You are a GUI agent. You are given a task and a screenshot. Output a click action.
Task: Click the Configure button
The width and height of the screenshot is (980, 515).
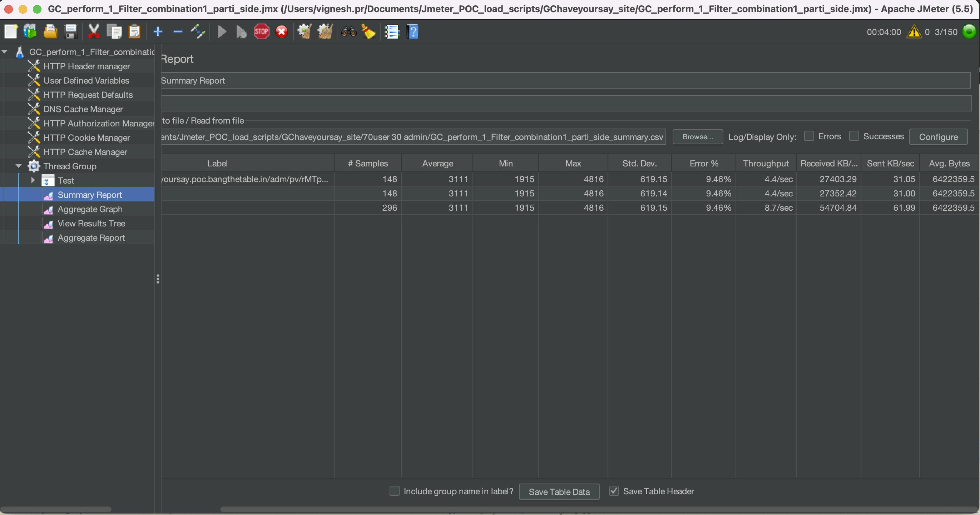point(938,137)
